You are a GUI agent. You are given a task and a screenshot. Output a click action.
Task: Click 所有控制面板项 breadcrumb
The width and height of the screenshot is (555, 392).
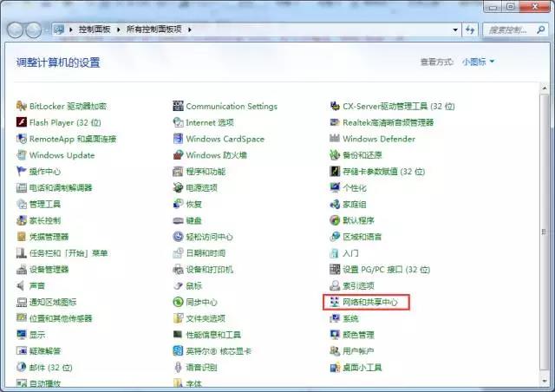click(x=154, y=29)
